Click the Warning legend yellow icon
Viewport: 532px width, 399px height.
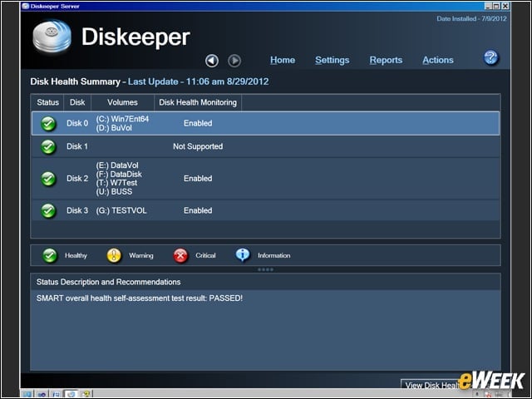point(114,255)
